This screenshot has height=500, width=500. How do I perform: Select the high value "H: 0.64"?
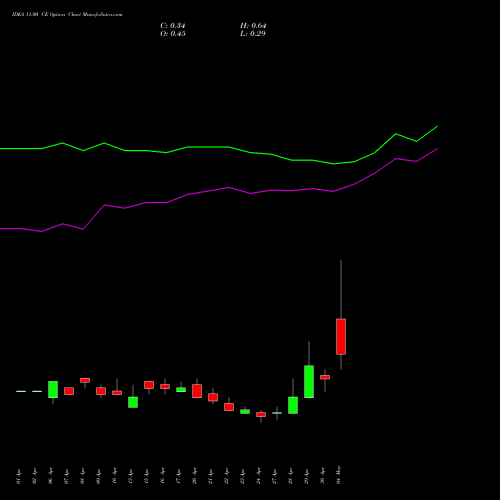click(253, 26)
